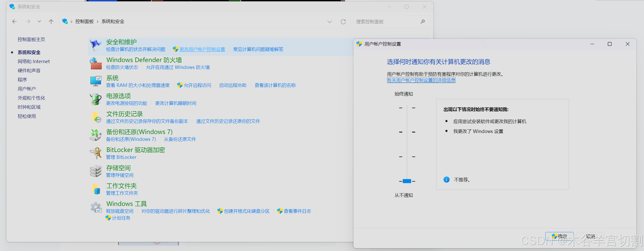Click the BitLocker key and lock icon
The width and height of the screenshot is (644, 251).
click(x=96, y=153)
